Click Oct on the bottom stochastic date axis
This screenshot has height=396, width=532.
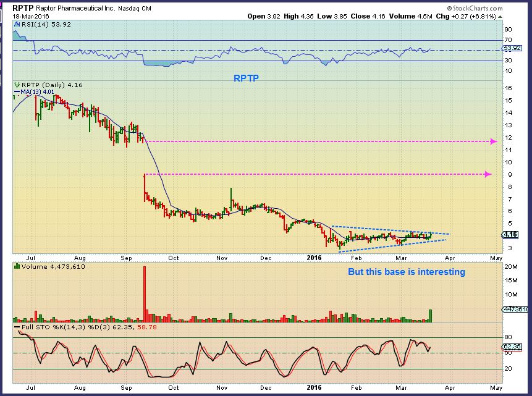[174, 388]
